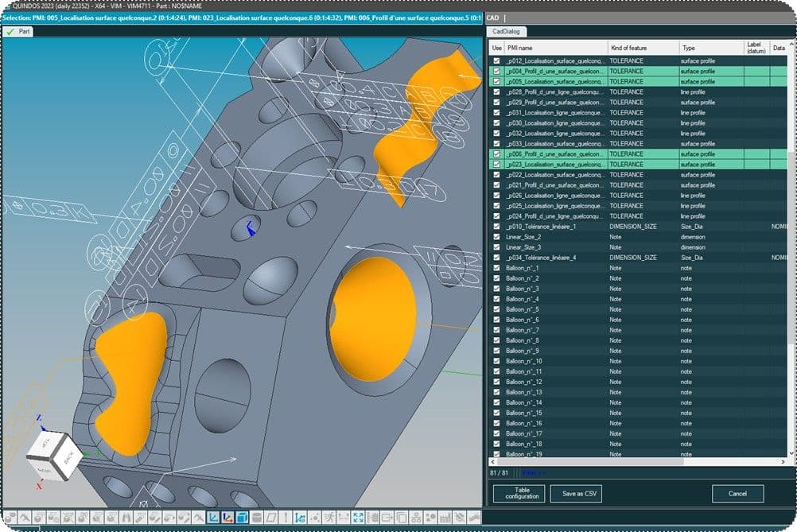Open Table configuration
797x532 pixels.
point(519,494)
